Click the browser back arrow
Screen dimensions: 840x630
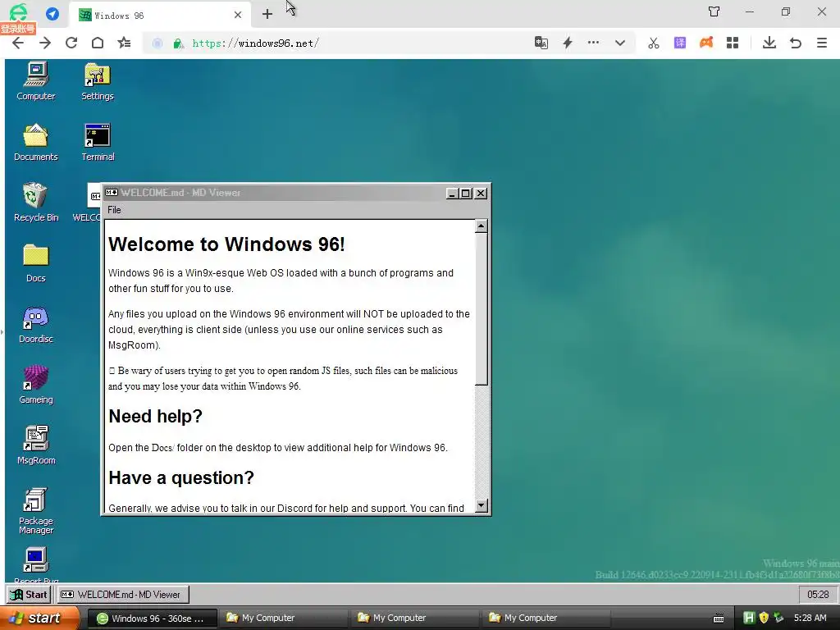(18, 43)
